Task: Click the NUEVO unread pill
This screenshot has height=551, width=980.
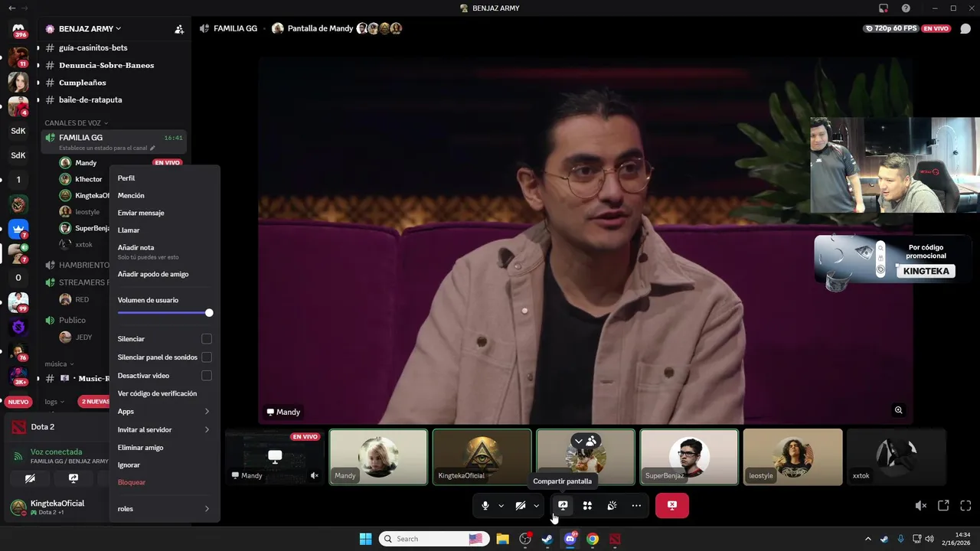Action: coord(18,402)
